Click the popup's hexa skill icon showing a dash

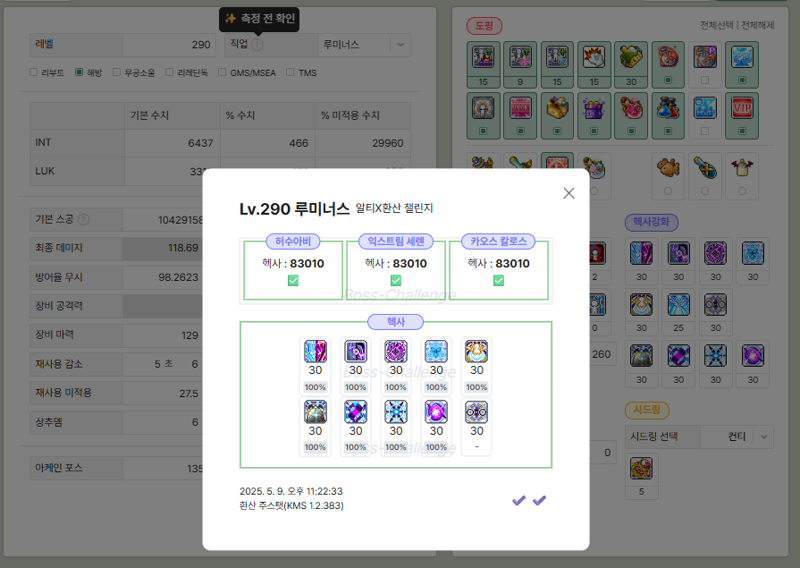(x=477, y=412)
